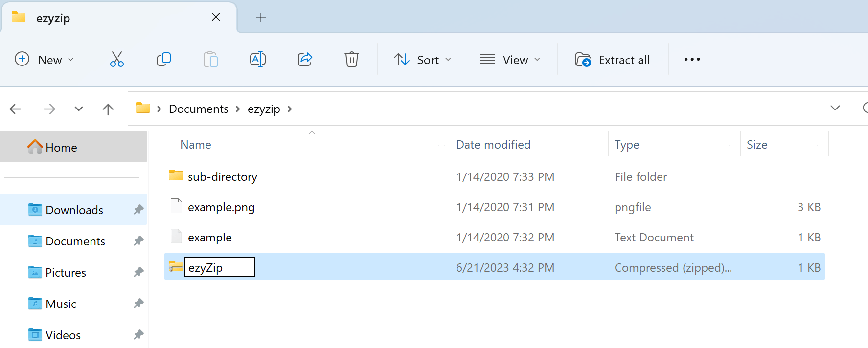
Task: Add a new tab with plus button
Action: tap(261, 18)
